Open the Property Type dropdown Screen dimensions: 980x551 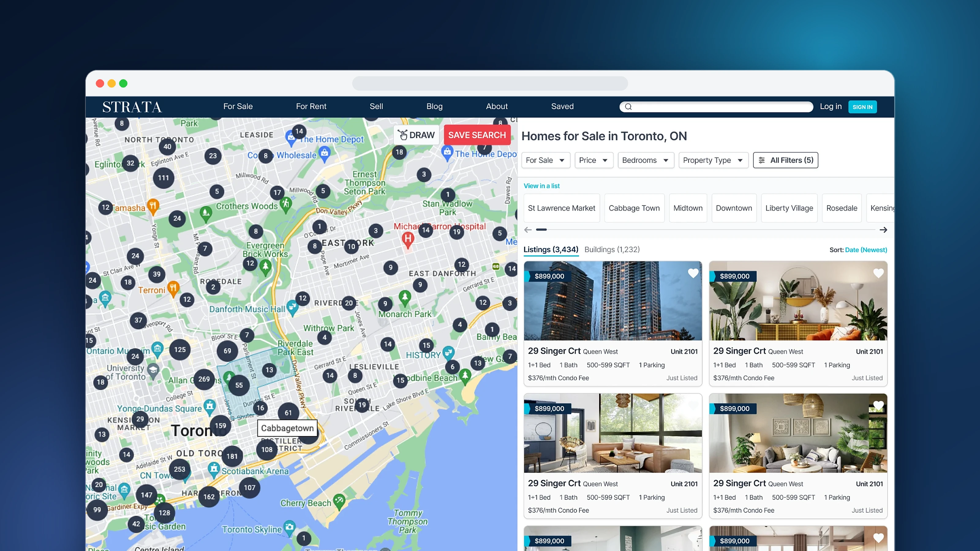point(713,160)
